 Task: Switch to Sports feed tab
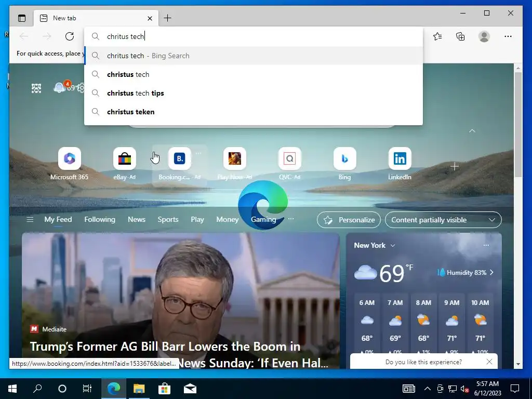168,220
